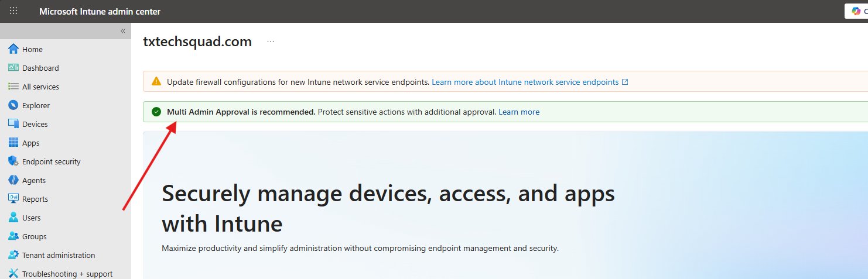Screen dimensions: 868x279
Task: Open the Explorer compass icon
Action: 13,105
